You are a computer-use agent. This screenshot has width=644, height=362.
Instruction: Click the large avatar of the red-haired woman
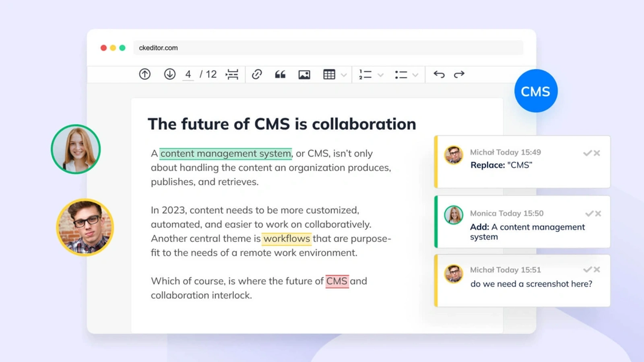pyautogui.click(x=76, y=149)
